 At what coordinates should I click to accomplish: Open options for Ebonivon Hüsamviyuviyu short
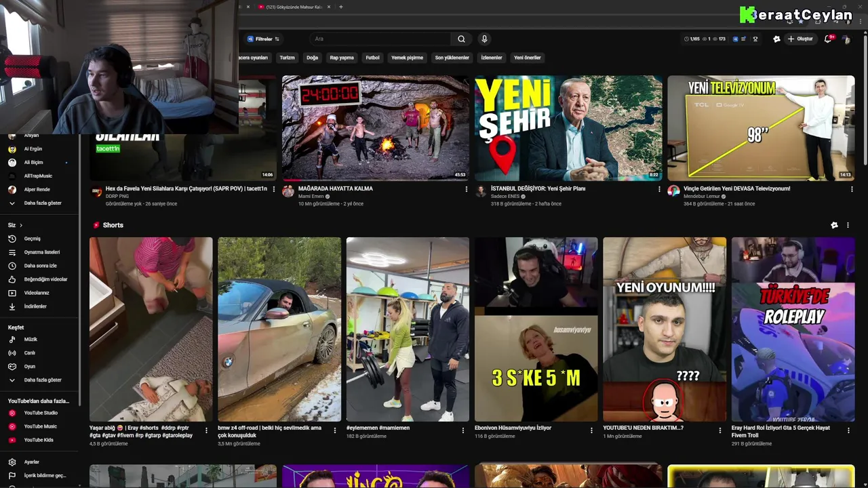point(592,430)
